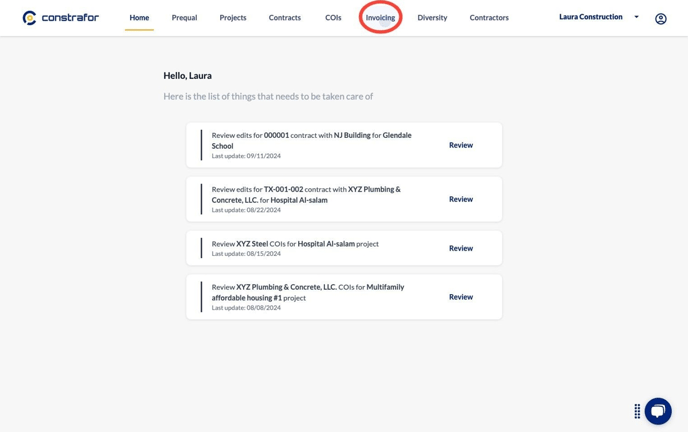Select the COIs tab
The image size is (688, 432).
[x=333, y=18]
